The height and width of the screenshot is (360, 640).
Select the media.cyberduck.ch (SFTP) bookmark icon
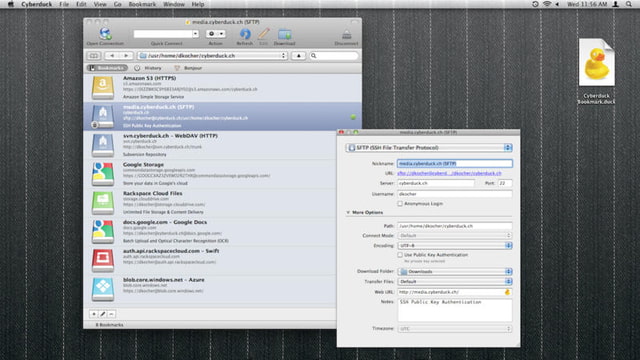(x=103, y=117)
